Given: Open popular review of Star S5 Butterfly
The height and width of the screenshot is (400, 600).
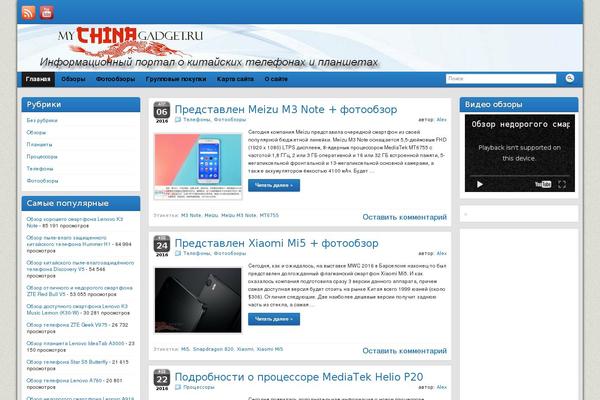Looking at the screenshot, I should [x=67, y=362].
